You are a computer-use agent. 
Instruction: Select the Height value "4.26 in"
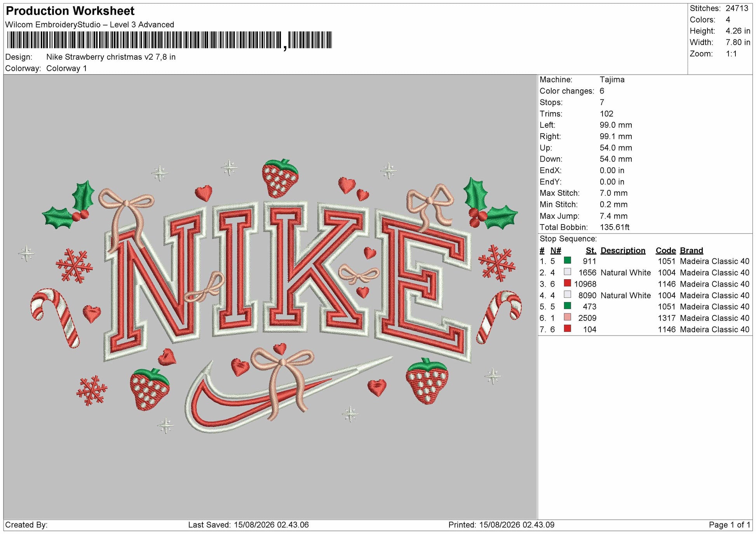pos(738,31)
